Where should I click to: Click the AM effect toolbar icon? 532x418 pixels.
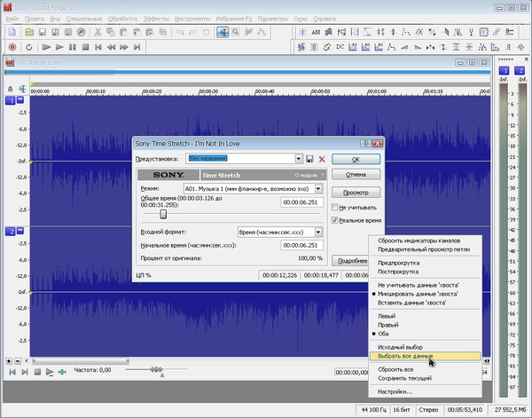316,33
